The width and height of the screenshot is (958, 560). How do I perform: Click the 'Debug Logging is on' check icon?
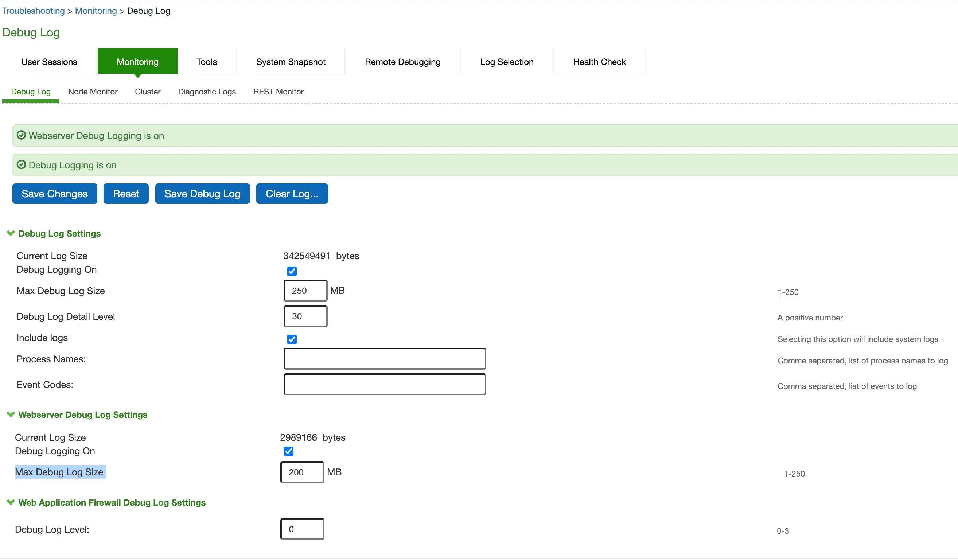click(21, 165)
